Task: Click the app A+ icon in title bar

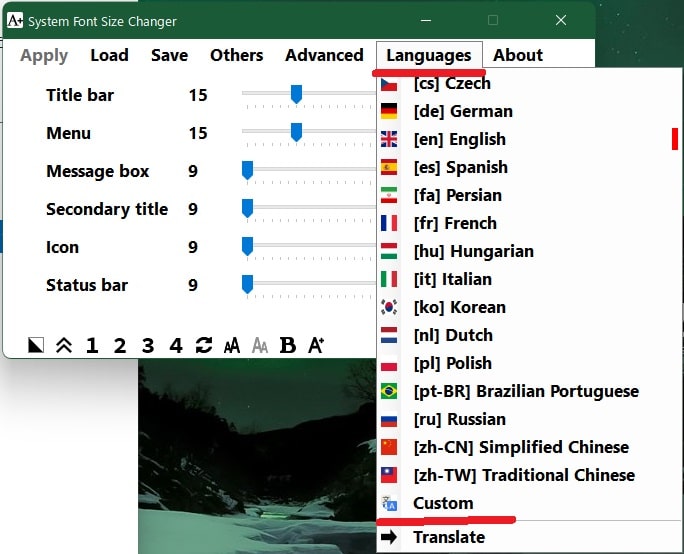Action: (15, 21)
